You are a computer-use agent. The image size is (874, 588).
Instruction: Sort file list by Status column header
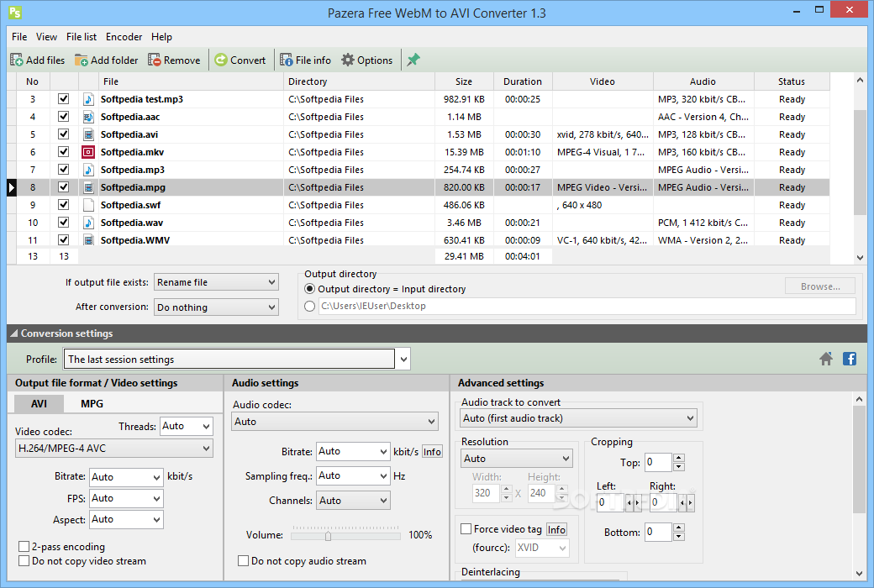pyautogui.click(x=792, y=81)
